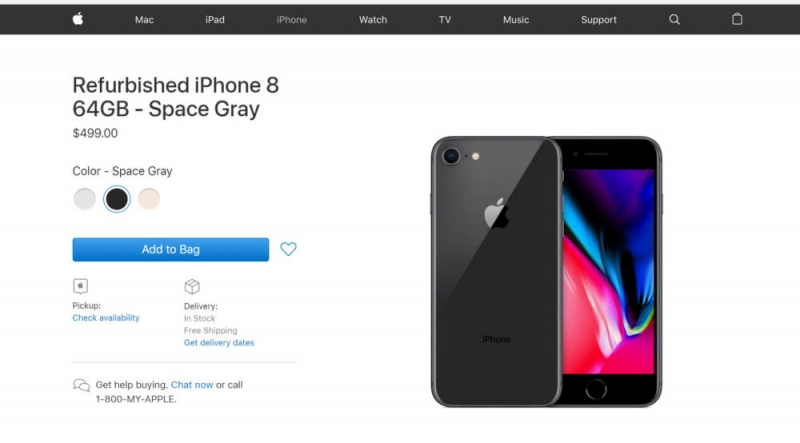Screen dimensions: 800x443
Task: Click the chat bubbles help icon
Action: [81, 385]
